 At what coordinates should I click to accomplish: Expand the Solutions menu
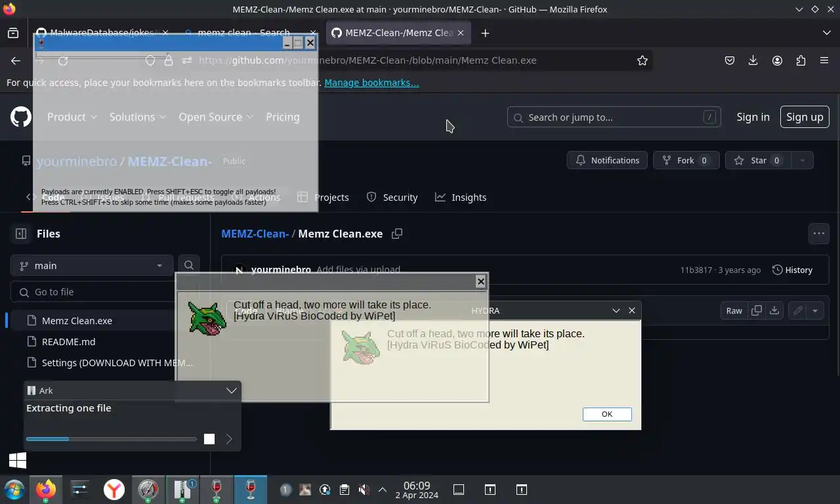(x=137, y=117)
